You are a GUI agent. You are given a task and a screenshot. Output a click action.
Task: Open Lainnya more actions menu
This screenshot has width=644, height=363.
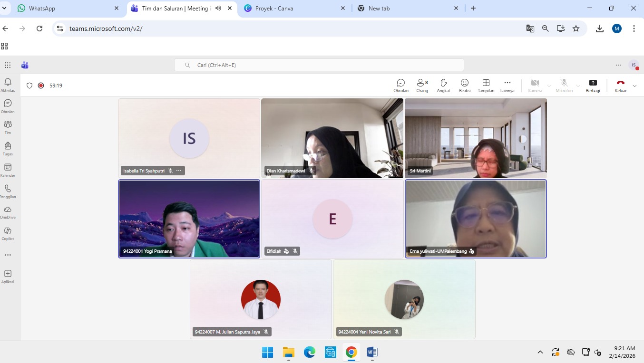(507, 86)
